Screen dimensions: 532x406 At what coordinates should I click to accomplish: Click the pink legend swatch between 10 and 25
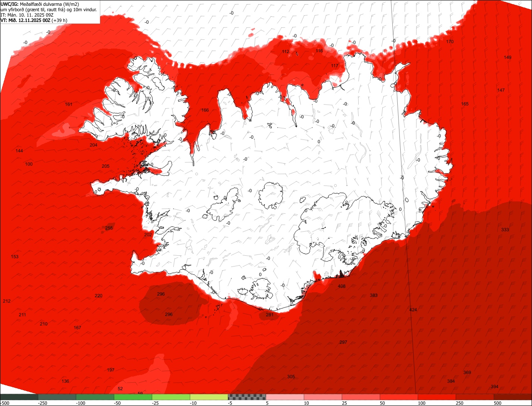[323, 397]
